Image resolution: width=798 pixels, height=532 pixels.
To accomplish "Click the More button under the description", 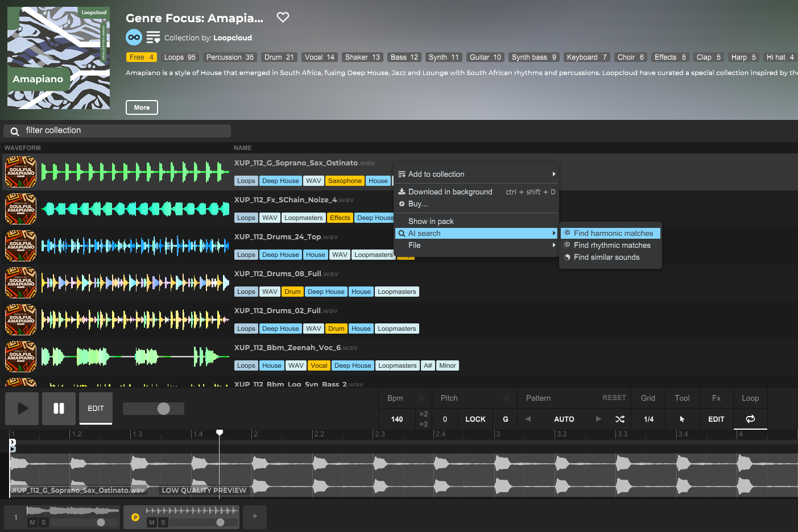I will tap(142, 107).
